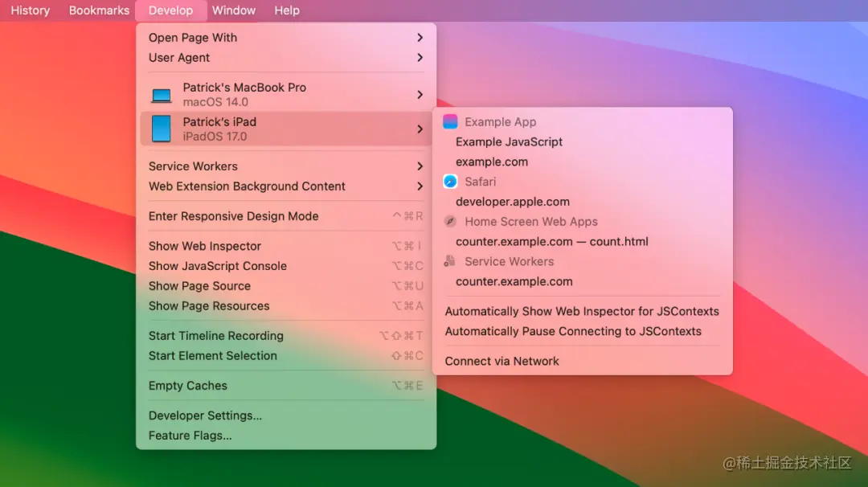Choose Show Page Resources

(285, 306)
